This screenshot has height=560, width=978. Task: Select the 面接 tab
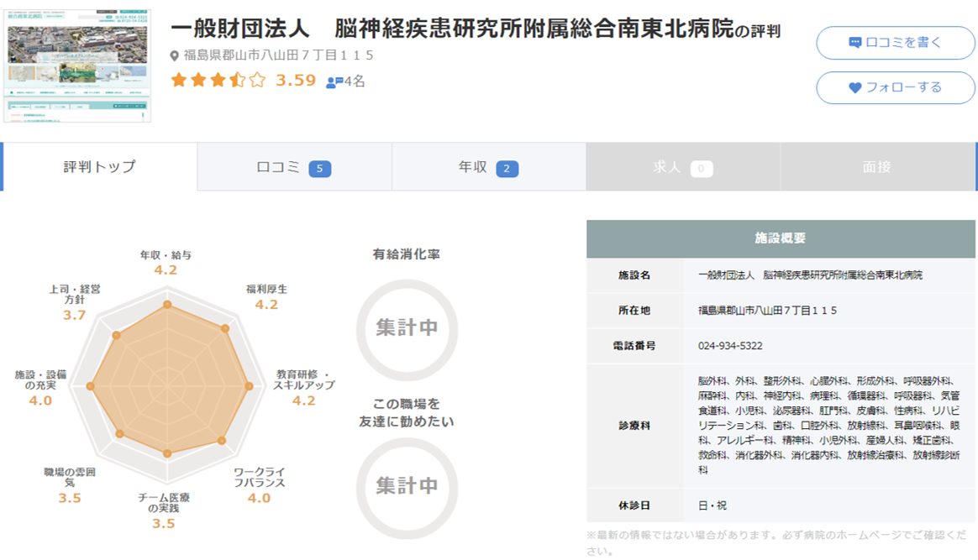point(879,167)
